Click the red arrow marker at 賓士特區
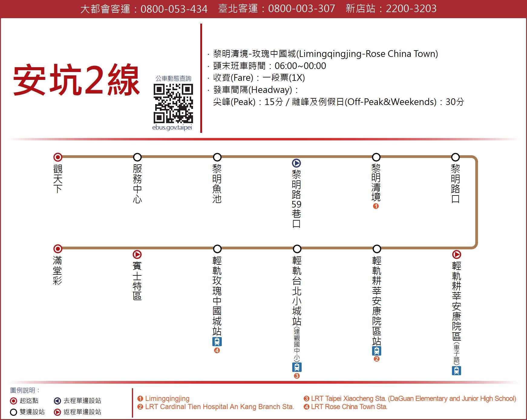This screenshot has width=527, height=420. 137,254
